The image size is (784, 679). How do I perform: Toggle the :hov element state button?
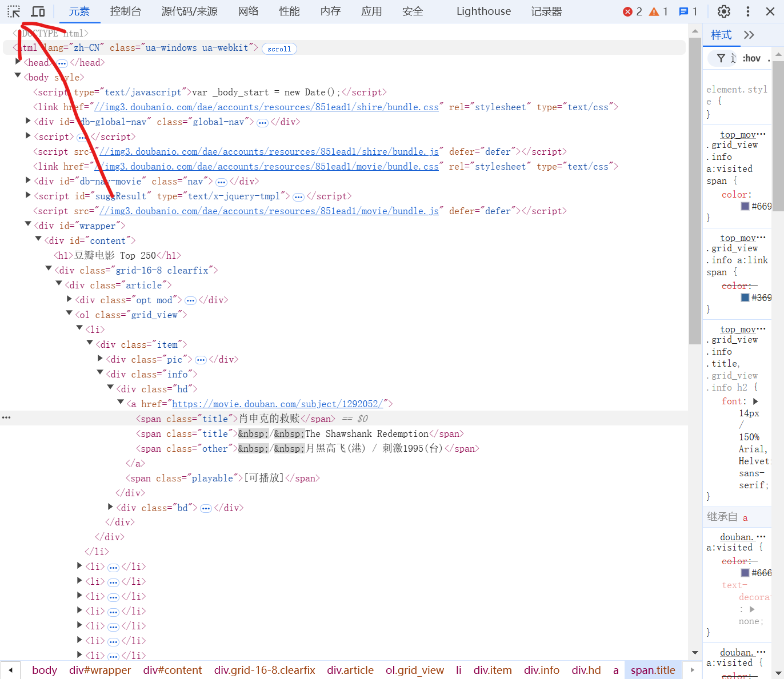pos(751,58)
